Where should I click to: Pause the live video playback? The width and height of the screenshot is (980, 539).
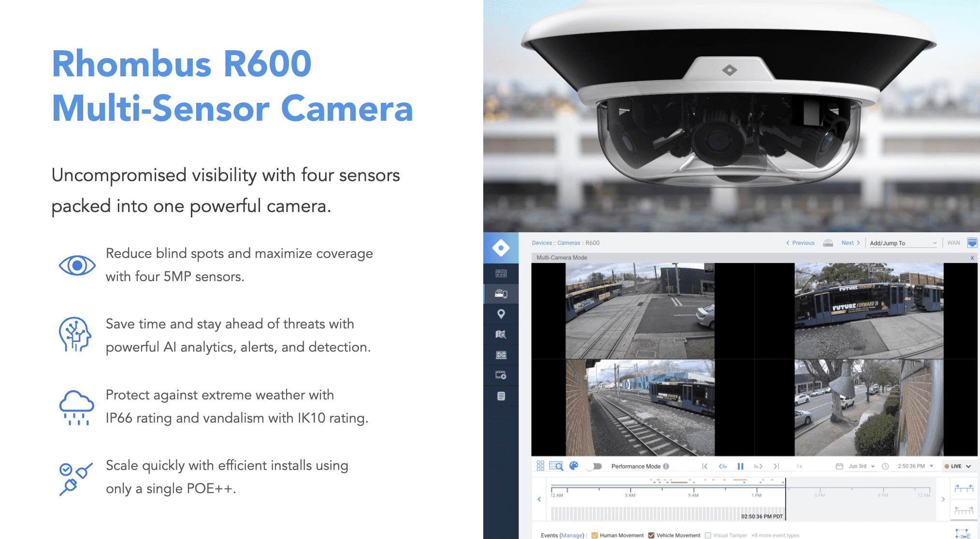pyautogui.click(x=740, y=466)
